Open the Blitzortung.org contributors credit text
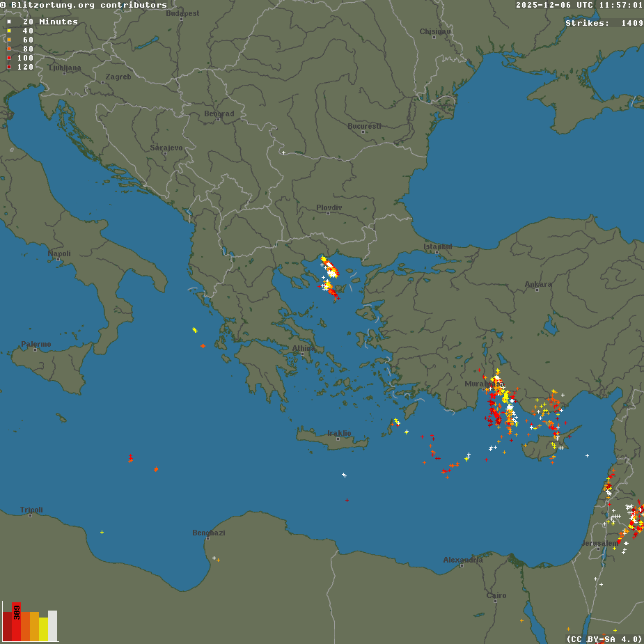The width and height of the screenshot is (644, 644). 84,5
